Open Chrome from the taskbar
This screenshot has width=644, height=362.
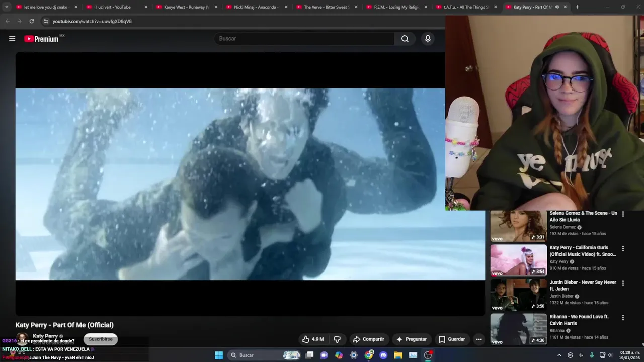pyautogui.click(x=369, y=355)
